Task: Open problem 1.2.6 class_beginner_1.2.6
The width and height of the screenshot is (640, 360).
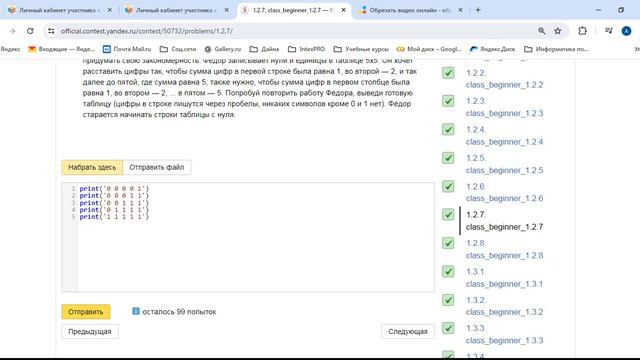Action: (x=504, y=192)
